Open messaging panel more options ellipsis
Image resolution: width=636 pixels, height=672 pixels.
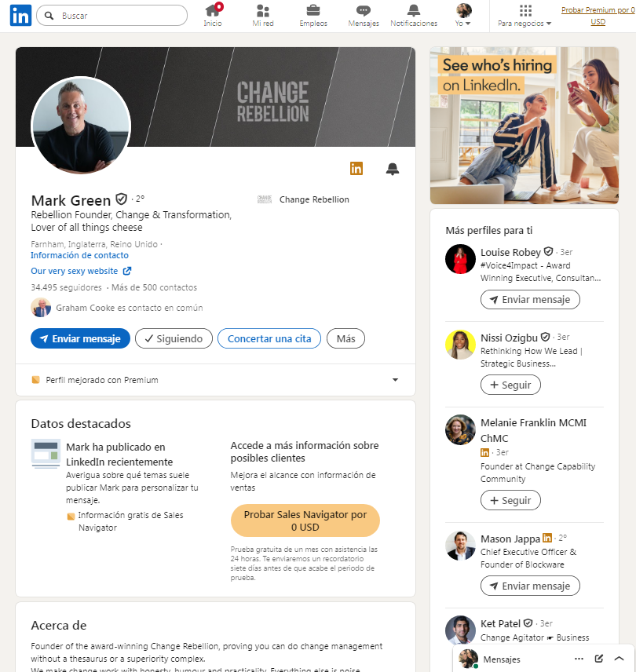point(579,659)
